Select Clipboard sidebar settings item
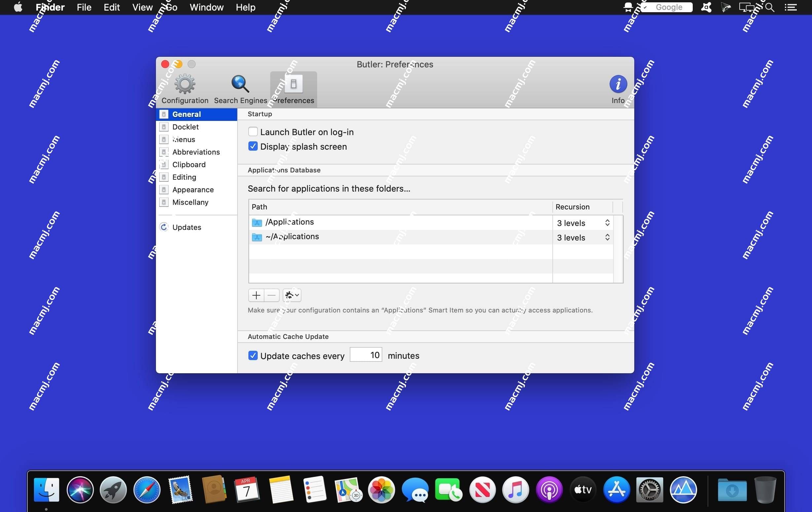 pos(189,164)
